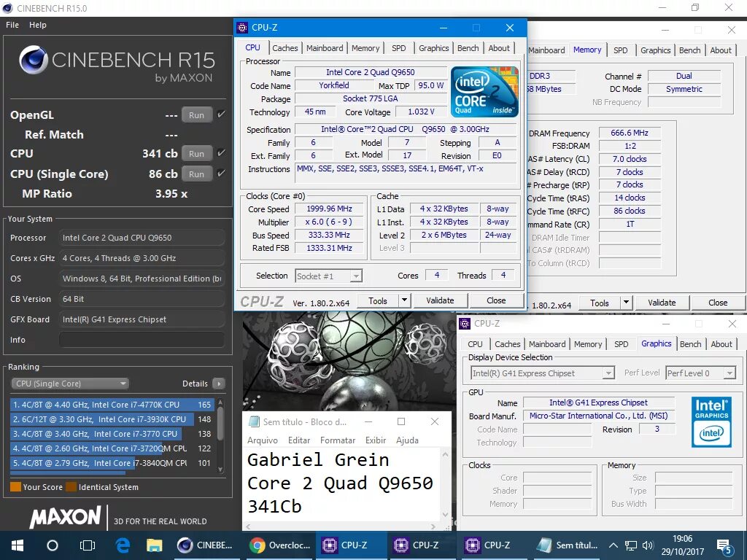
Task: Open the Windows Start menu
Action: 18,545
